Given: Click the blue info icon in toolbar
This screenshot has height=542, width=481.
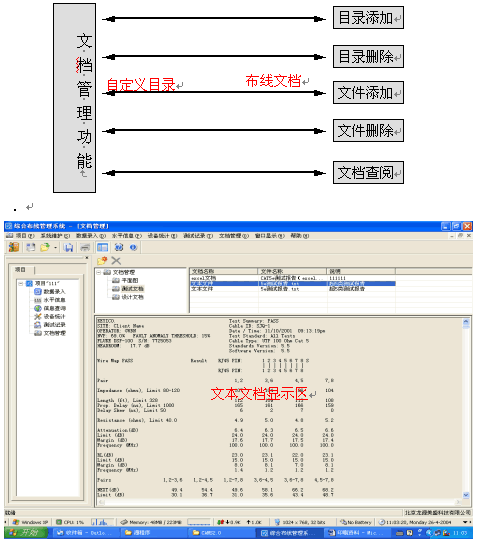Looking at the screenshot, I should point(134,247).
